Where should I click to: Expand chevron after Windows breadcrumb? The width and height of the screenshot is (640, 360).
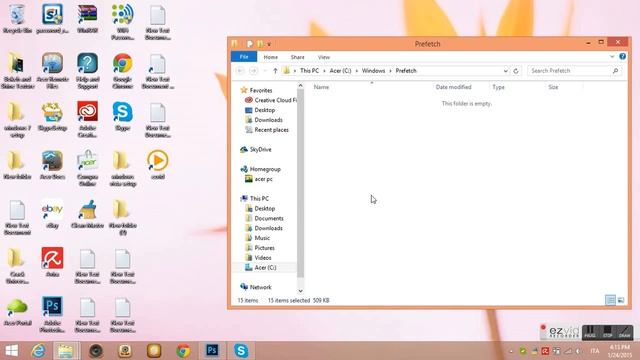pyautogui.click(x=390, y=71)
